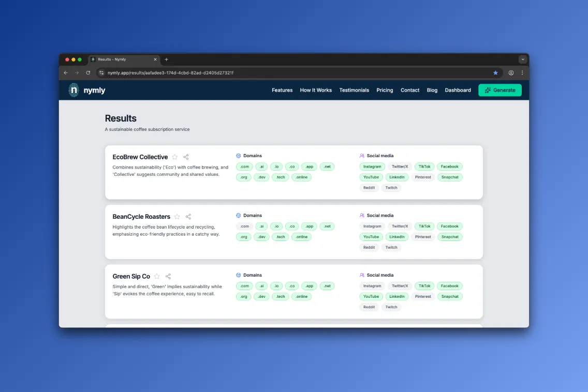
Task: Select Pricing in the navigation bar
Action: tap(385, 90)
